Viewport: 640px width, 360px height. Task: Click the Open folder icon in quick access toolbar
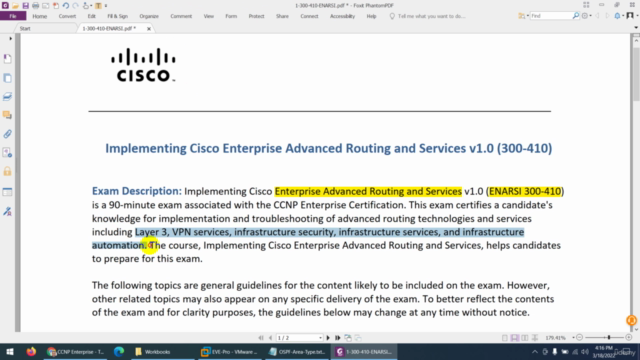coord(15,6)
